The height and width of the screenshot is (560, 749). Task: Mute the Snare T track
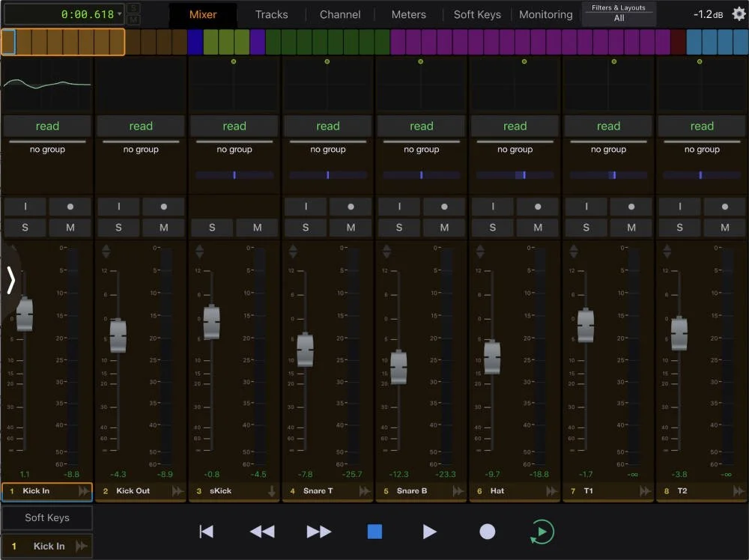(x=351, y=228)
